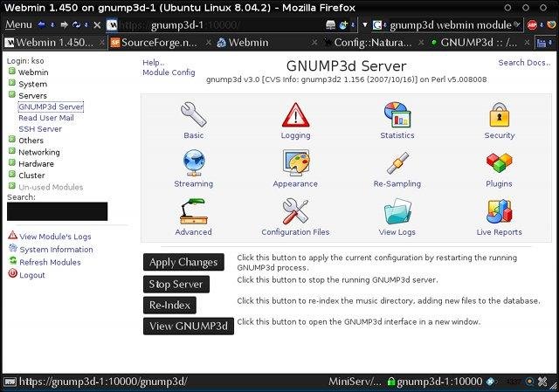Open the Module Config link
559x392 pixels.
pyautogui.click(x=169, y=72)
